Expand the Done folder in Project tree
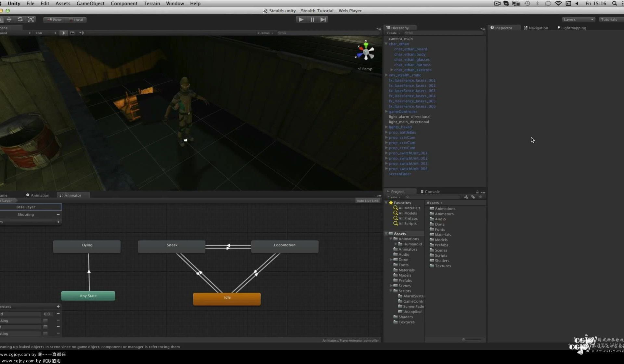The height and width of the screenshot is (364, 624). click(391, 260)
